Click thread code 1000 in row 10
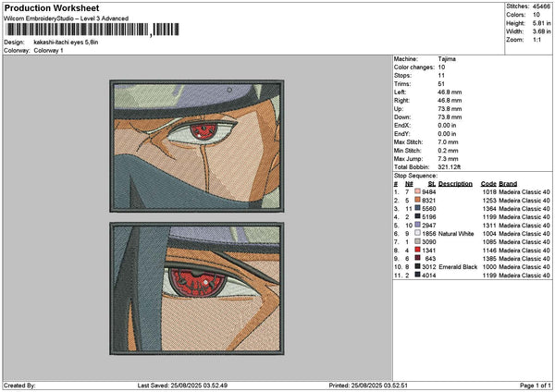Image resolution: width=555 pixels, height=392 pixels. [489, 267]
